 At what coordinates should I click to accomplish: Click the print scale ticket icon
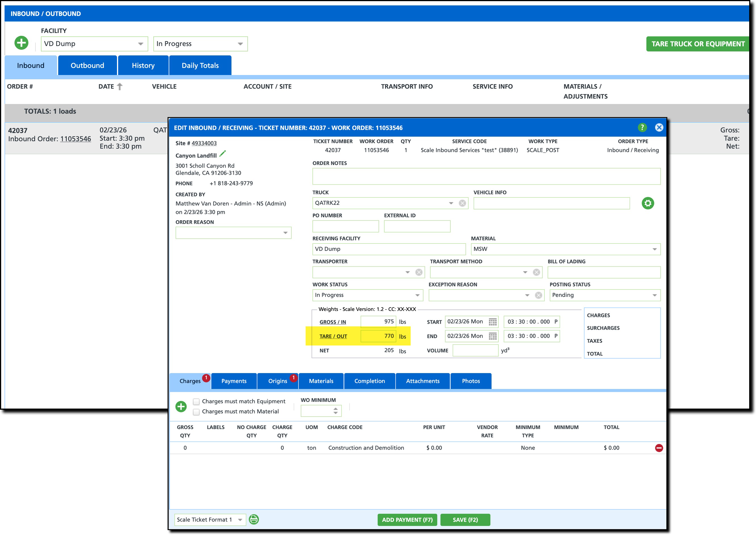(254, 519)
